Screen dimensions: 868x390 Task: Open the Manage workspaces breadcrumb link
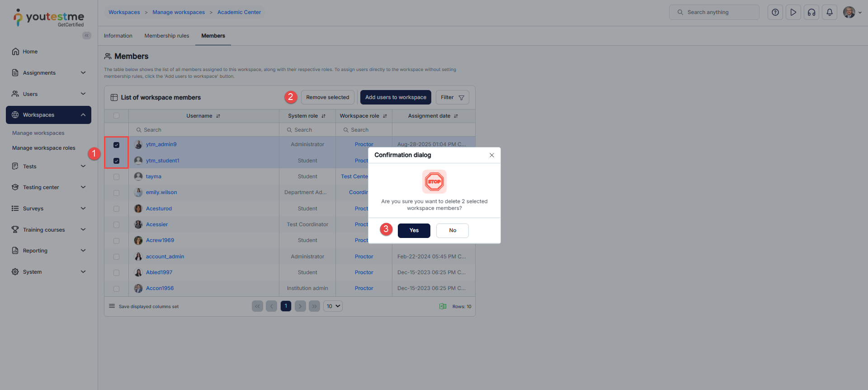(x=179, y=12)
